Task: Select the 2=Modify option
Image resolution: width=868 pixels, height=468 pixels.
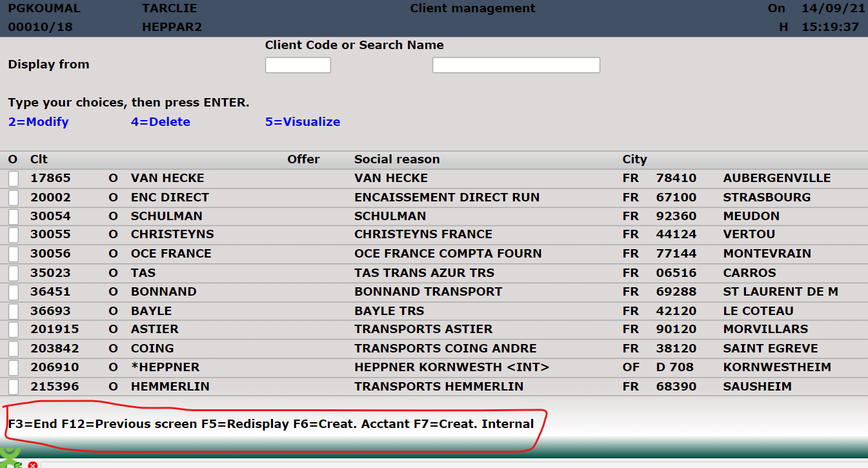Action: (x=38, y=122)
